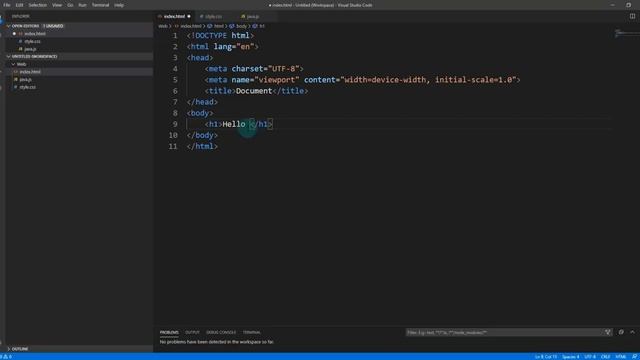This screenshot has height=360, width=640.
Task: Switch to the Terminal panel tab
Action: pyautogui.click(x=251, y=332)
